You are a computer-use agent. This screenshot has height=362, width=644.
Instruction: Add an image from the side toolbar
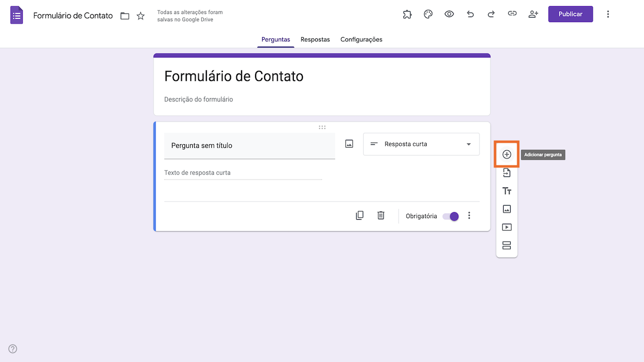click(507, 209)
